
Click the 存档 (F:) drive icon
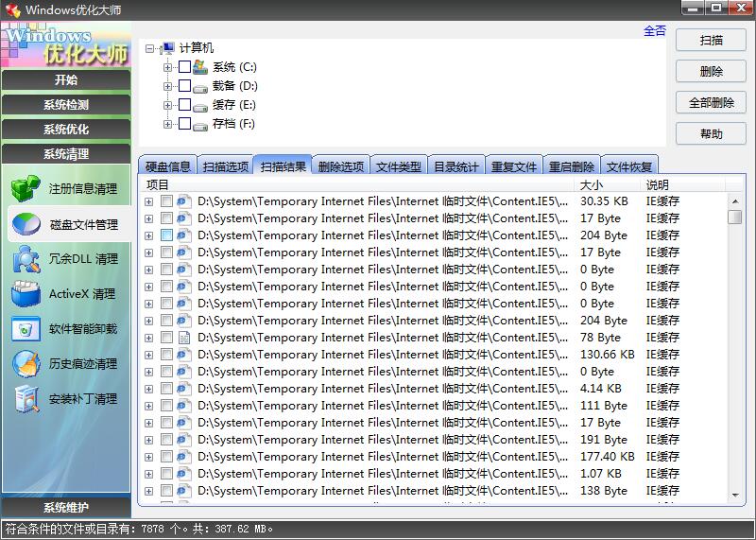click(x=200, y=126)
